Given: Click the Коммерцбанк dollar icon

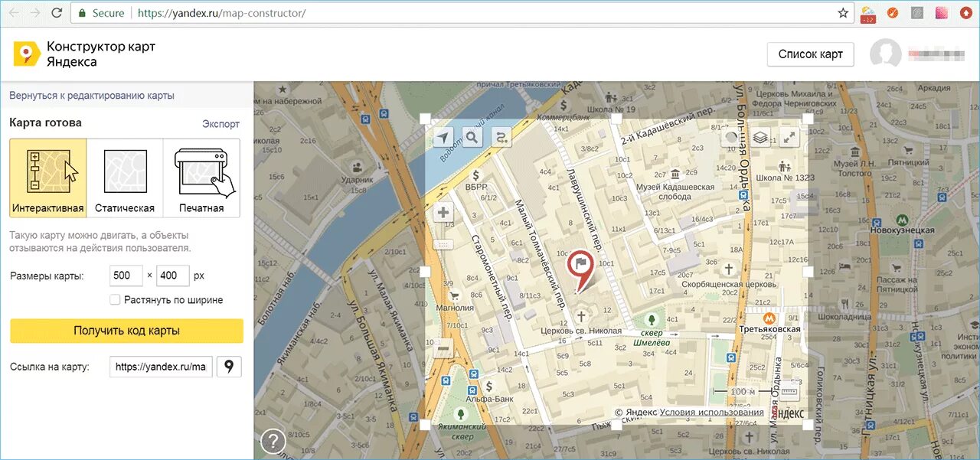Looking at the screenshot, I should pos(563,106).
